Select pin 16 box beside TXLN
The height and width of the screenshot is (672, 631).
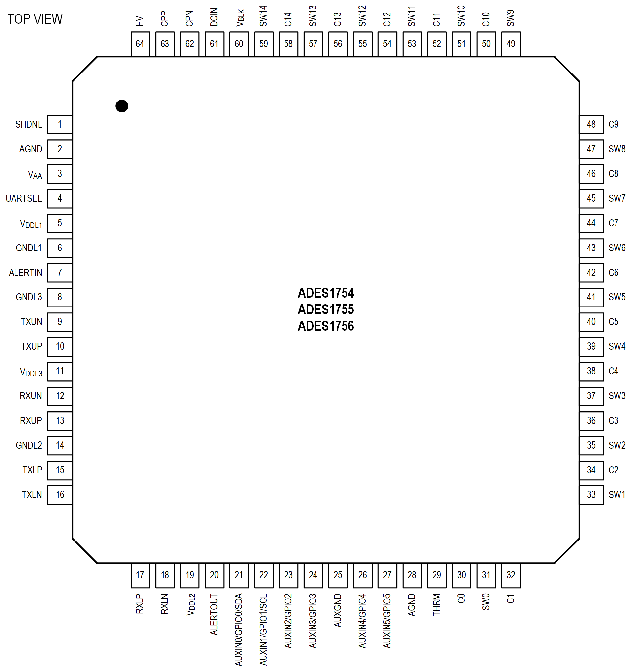coord(60,495)
